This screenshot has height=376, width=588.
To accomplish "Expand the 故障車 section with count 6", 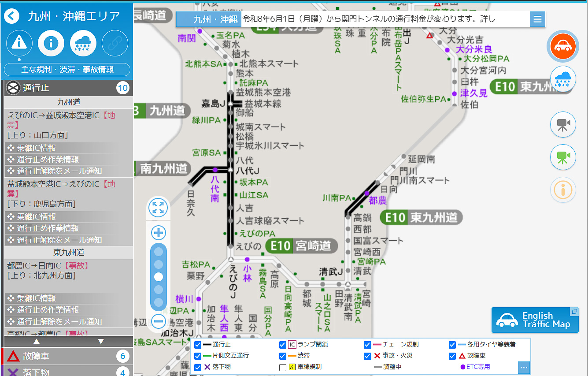I will 69,356.
